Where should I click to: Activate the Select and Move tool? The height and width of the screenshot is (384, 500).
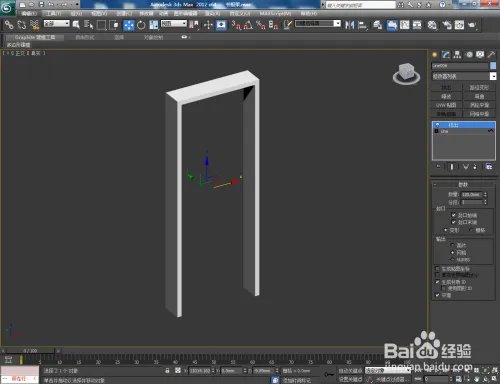(129, 25)
